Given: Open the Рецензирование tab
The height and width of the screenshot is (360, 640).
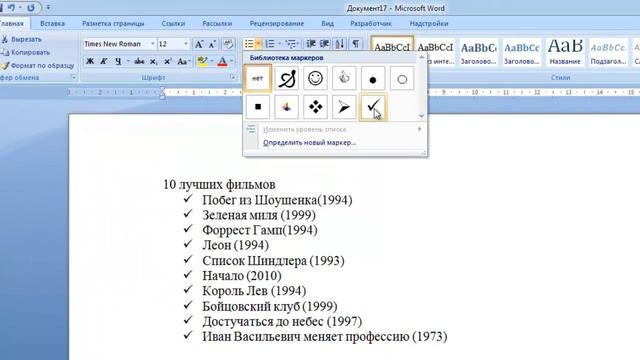Looking at the screenshot, I should click(277, 24).
